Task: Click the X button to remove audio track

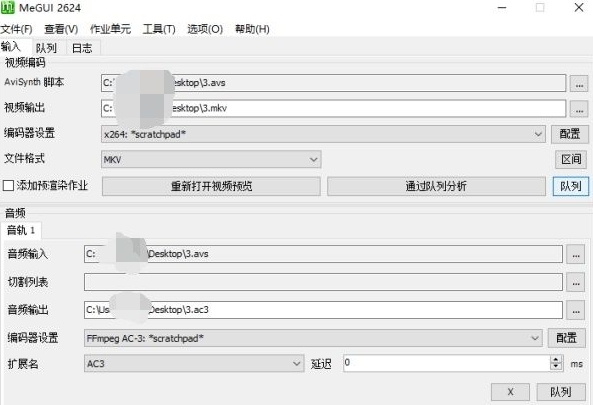Action: tap(510, 392)
